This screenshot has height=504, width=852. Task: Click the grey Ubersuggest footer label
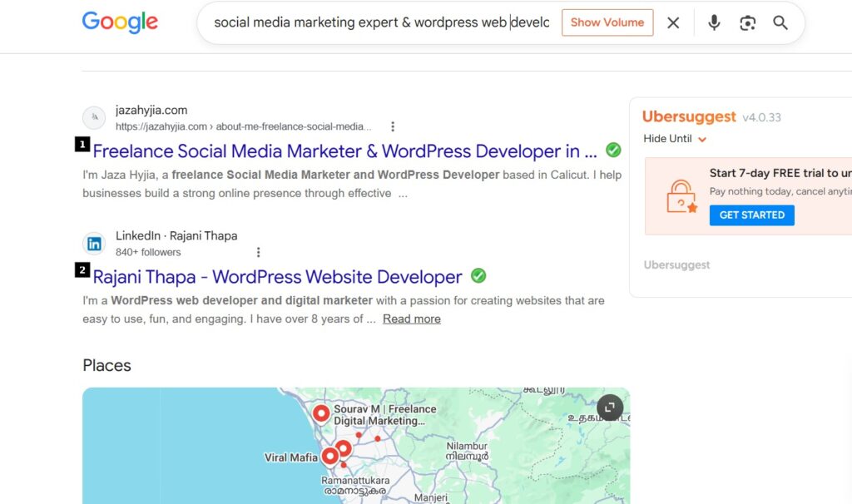coord(676,265)
